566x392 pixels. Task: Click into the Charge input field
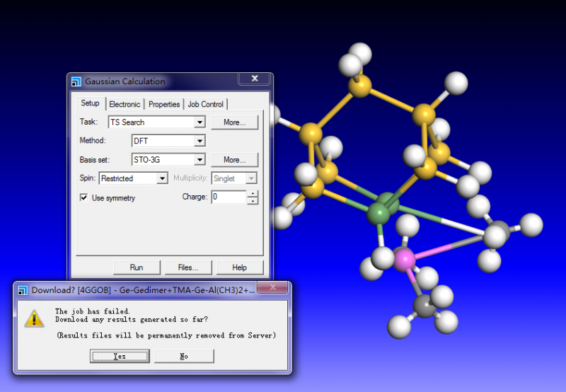tap(229, 197)
